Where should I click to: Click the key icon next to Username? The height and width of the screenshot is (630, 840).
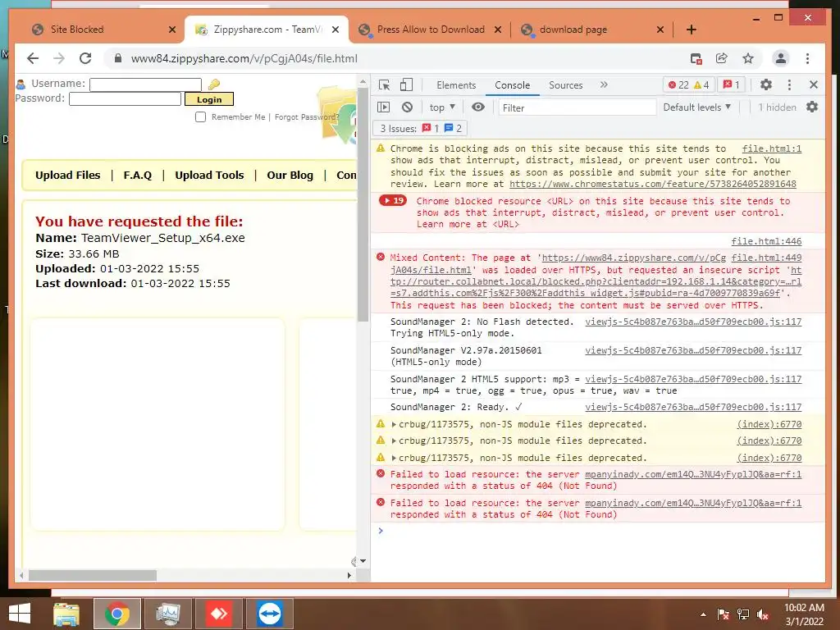click(x=214, y=84)
